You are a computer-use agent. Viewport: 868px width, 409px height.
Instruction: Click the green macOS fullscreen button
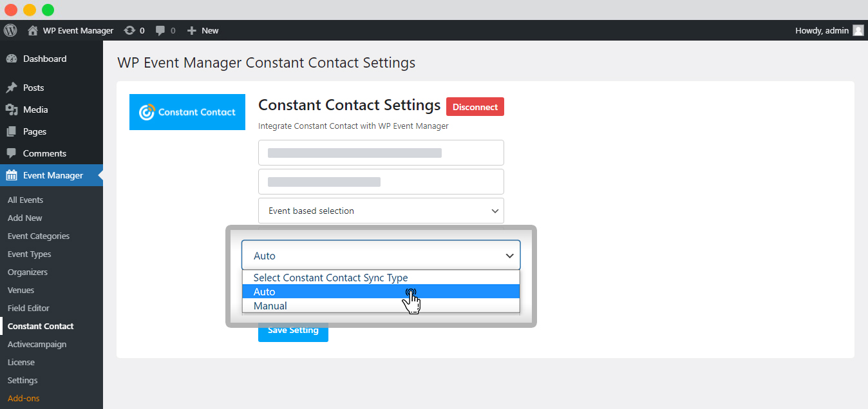[x=48, y=10]
